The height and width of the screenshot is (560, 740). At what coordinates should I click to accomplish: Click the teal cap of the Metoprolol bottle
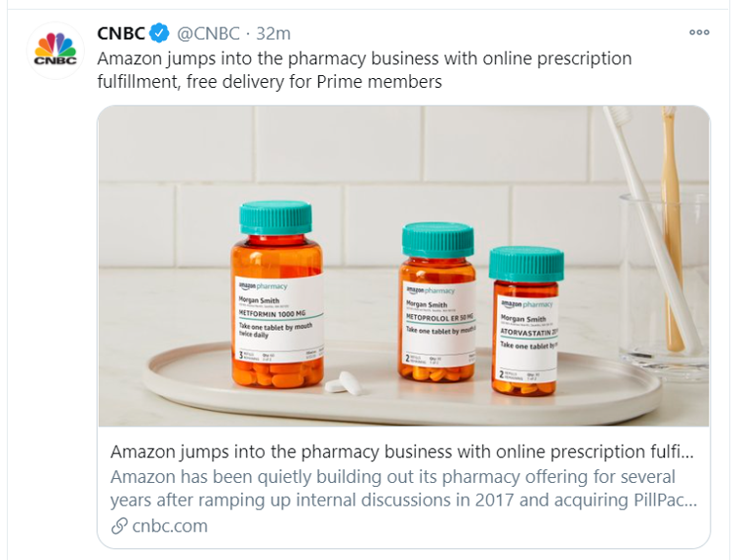(x=437, y=240)
